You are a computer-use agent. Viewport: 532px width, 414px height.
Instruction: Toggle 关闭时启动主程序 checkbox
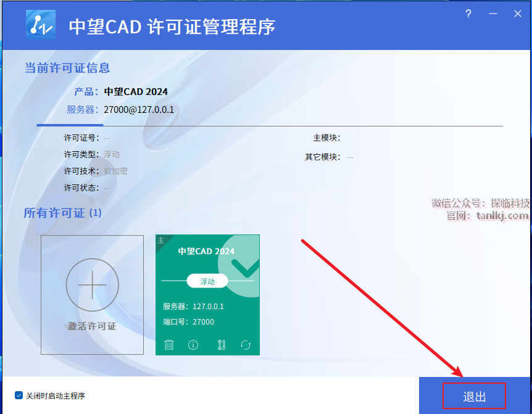coord(19,395)
